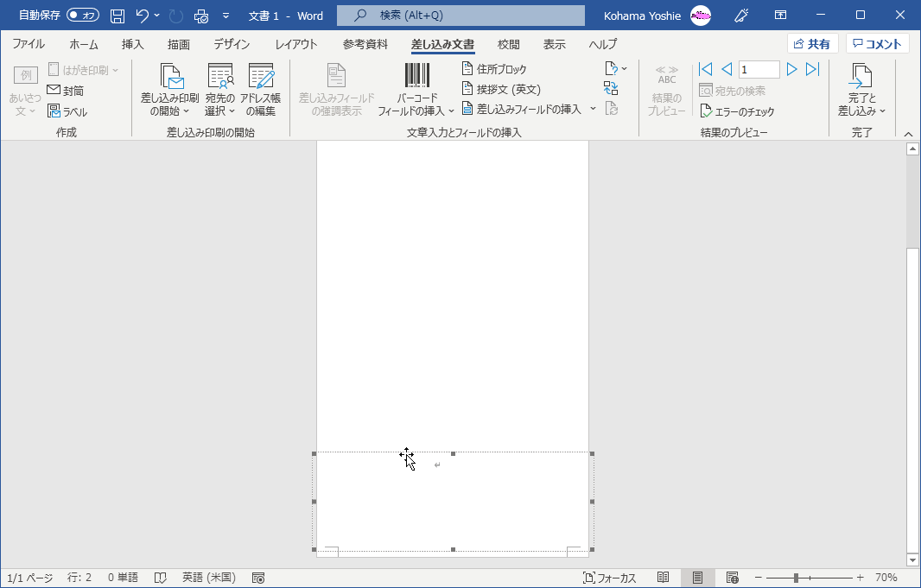Open the ファイル tab
This screenshot has height=588, width=921.
[x=29, y=44]
